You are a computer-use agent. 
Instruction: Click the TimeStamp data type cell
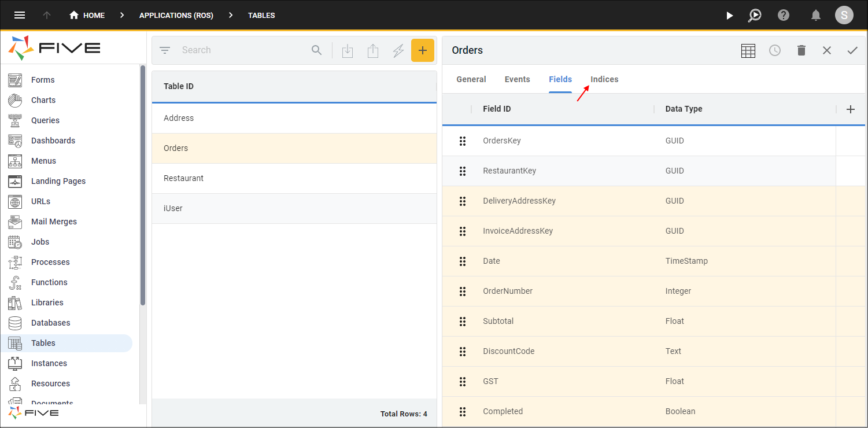(686, 261)
